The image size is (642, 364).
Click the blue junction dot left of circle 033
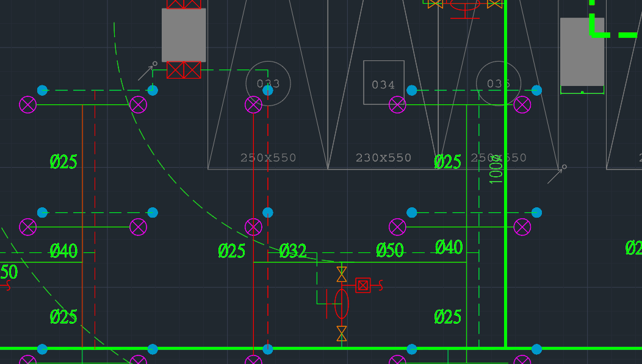coord(153,90)
